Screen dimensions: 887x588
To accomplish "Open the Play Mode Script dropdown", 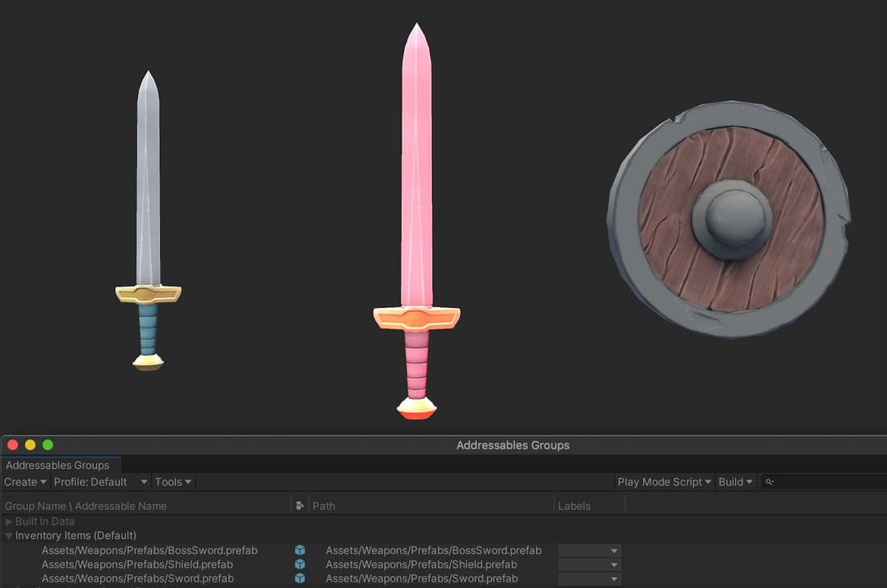I will (664, 482).
